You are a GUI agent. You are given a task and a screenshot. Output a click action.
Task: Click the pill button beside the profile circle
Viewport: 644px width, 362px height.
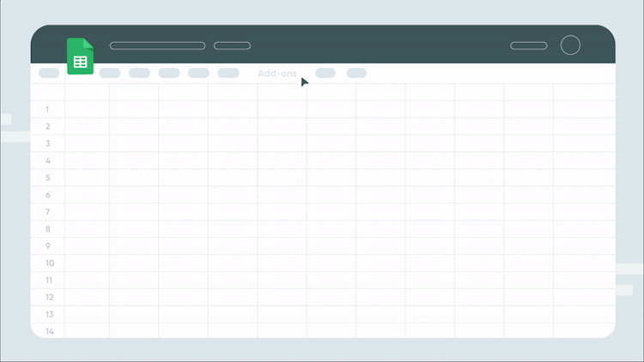[529, 45]
